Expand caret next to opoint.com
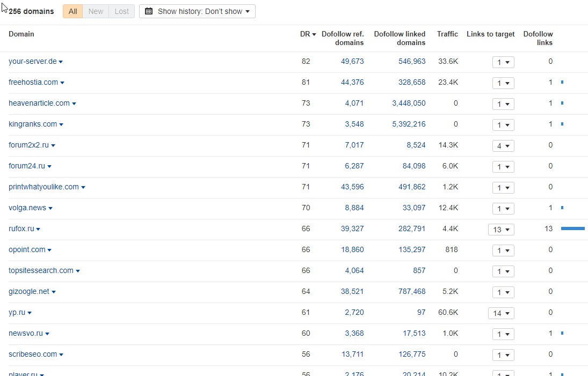 point(49,250)
